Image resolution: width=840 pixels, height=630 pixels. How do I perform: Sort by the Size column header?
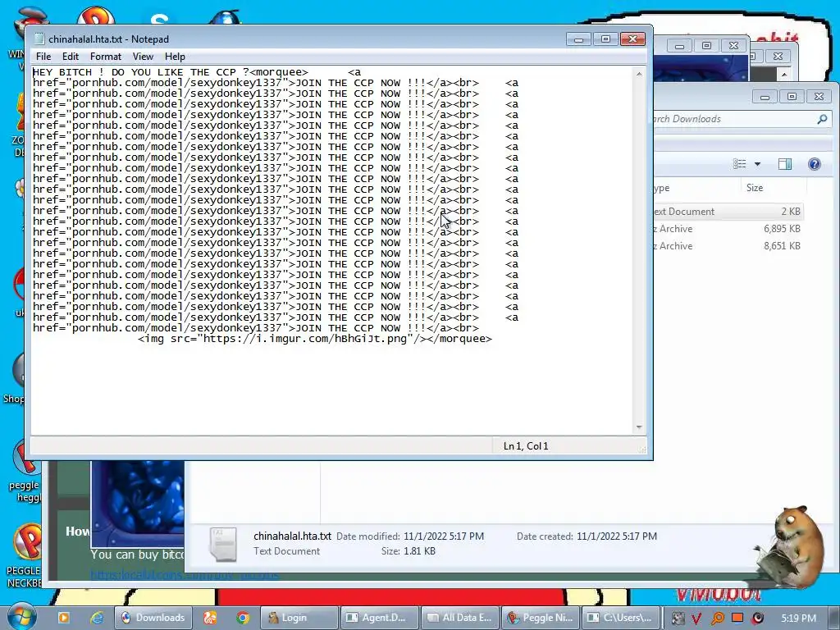click(755, 188)
